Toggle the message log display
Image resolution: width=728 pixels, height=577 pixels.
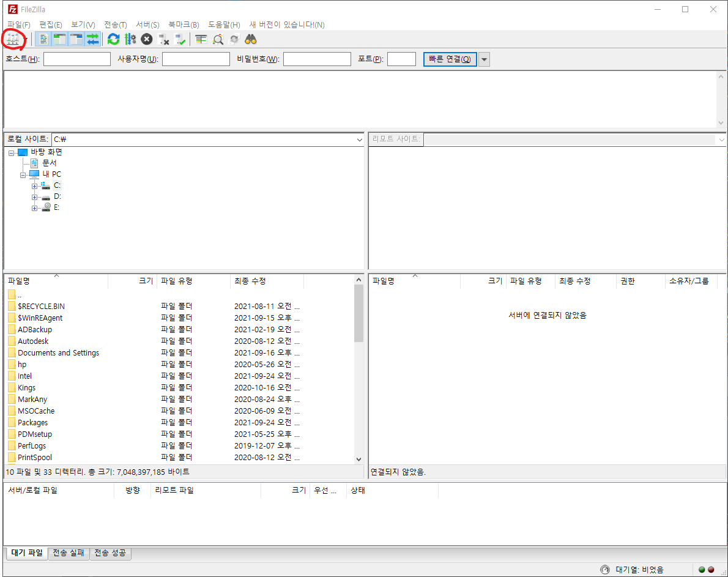pos(43,39)
